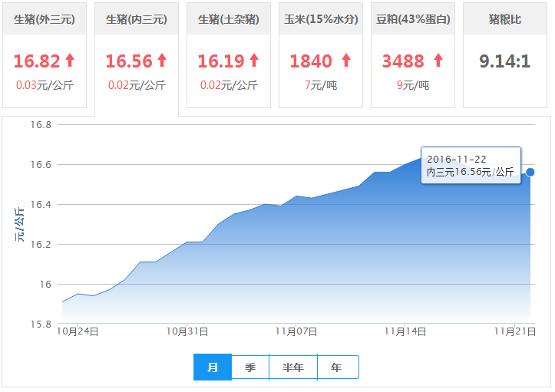This screenshot has height=392, width=555.
Task: Click the 16.6 y-axis label
Action: (41, 164)
